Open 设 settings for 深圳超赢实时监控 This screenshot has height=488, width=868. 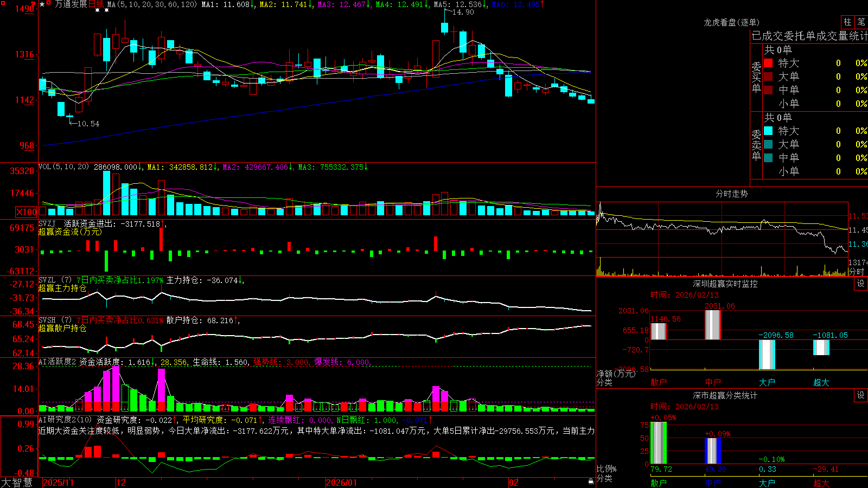pos(861,284)
